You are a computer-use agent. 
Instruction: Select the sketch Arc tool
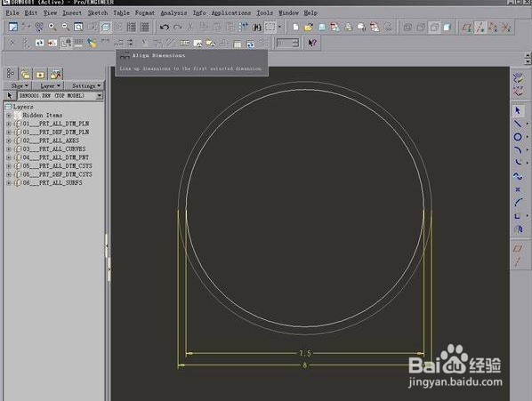(518, 150)
